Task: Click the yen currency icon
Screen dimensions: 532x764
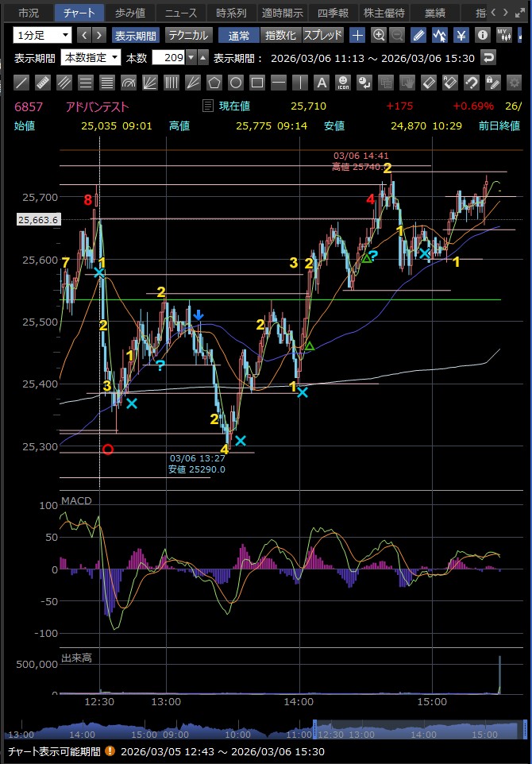Action: (461, 35)
